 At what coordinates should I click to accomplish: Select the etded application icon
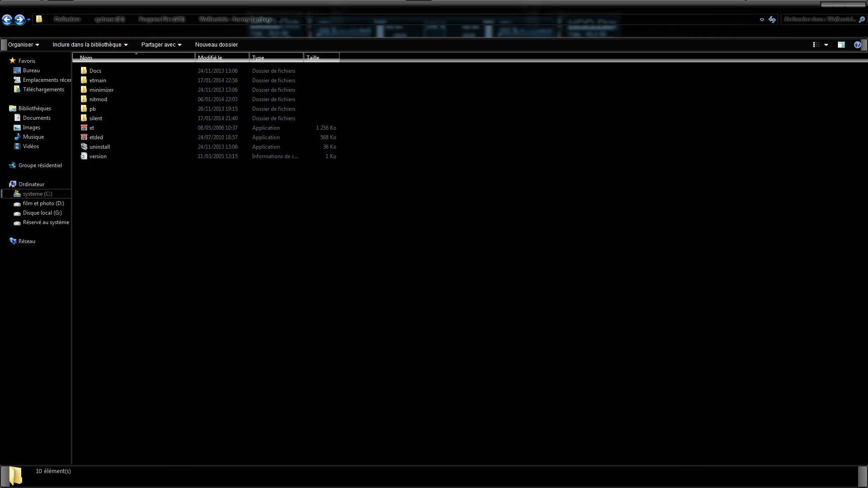(84, 137)
